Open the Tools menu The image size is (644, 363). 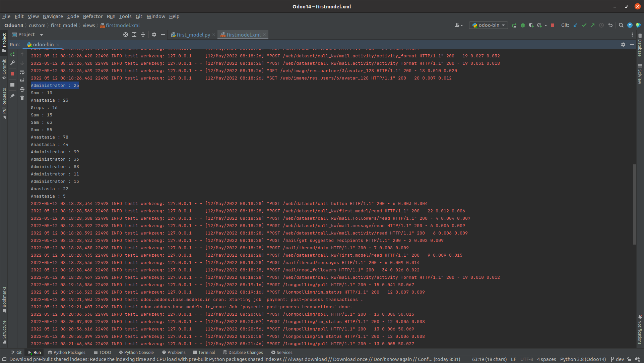click(125, 16)
